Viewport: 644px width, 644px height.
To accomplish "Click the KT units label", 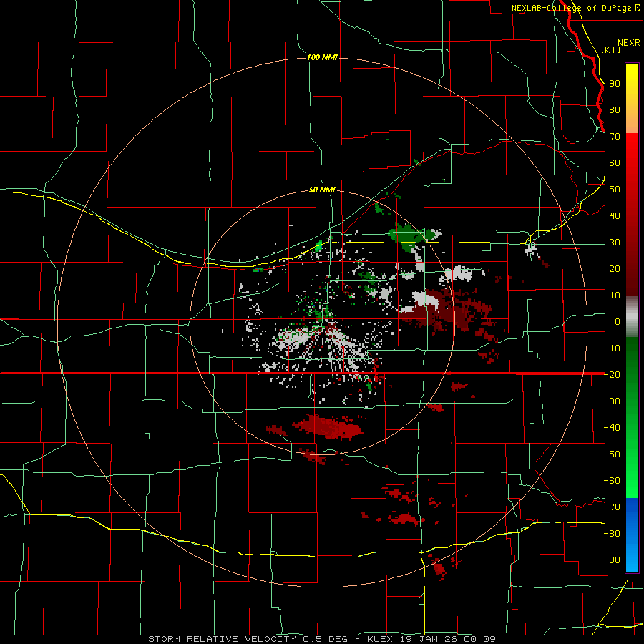I will coord(611,49).
